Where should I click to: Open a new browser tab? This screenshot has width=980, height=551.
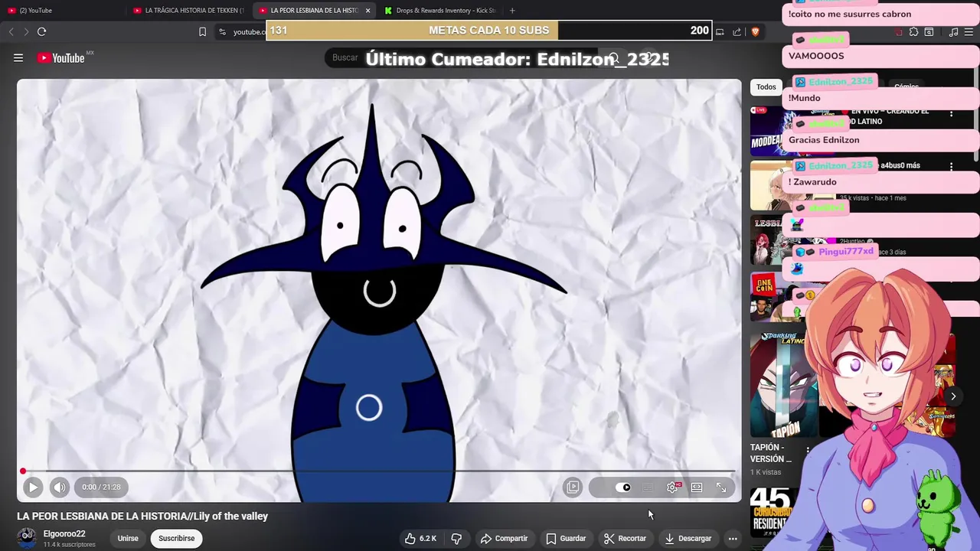pos(512,11)
